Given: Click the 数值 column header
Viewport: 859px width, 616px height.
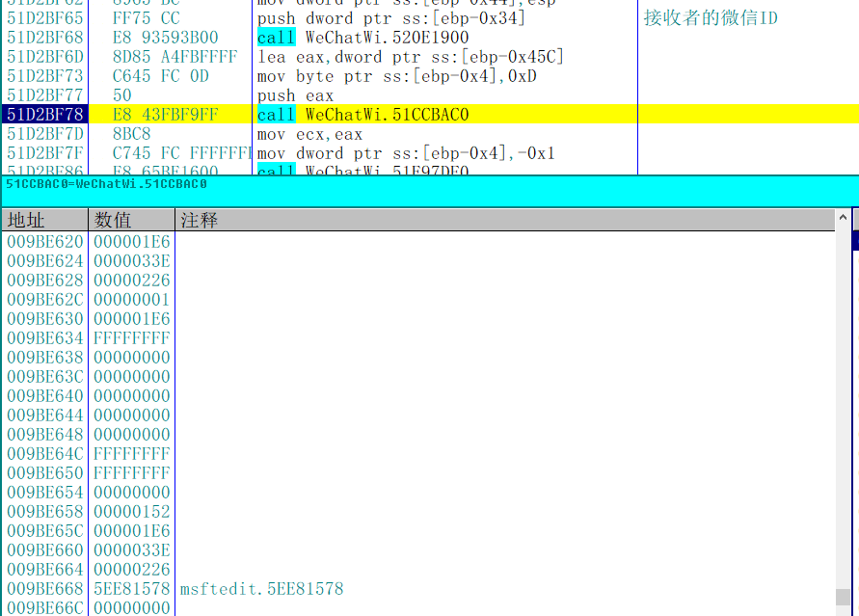Looking at the screenshot, I should [x=131, y=220].
